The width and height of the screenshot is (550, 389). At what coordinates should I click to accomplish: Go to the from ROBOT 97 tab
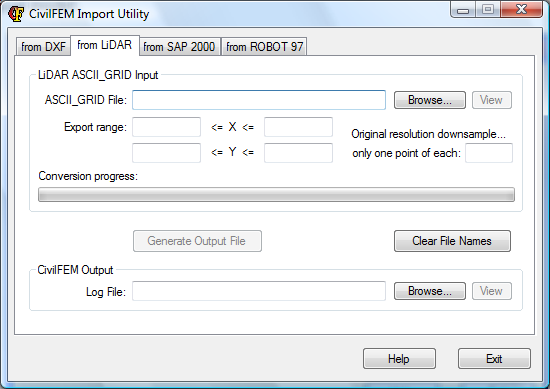click(x=264, y=47)
